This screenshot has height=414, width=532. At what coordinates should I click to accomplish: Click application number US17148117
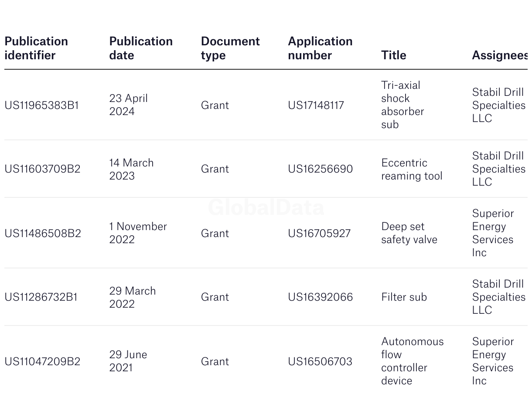coord(316,105)
